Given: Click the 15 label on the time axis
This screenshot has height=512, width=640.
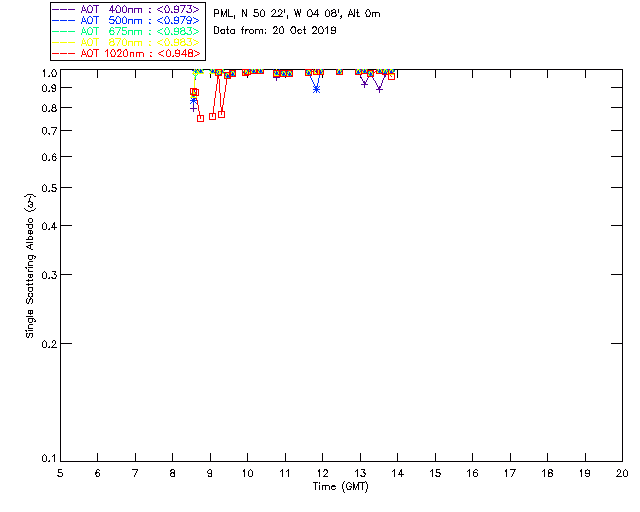Looking at the screenshot, I should [435, 473].
